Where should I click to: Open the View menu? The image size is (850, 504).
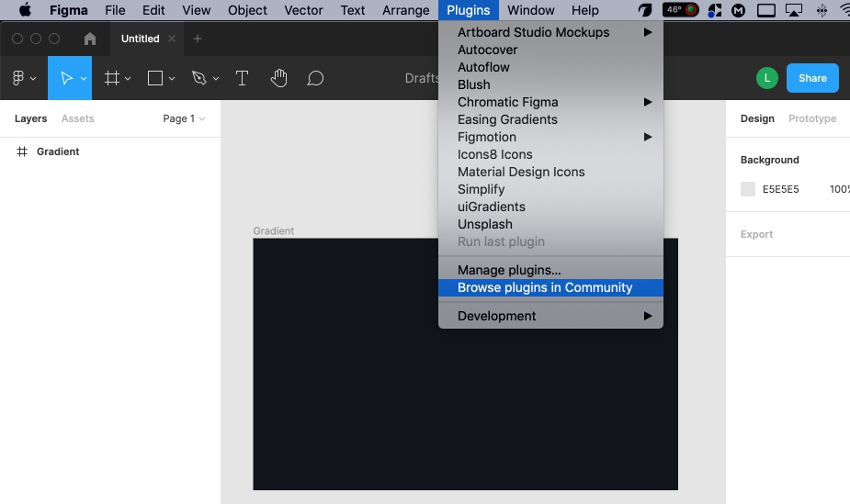[x=197, y=10]
